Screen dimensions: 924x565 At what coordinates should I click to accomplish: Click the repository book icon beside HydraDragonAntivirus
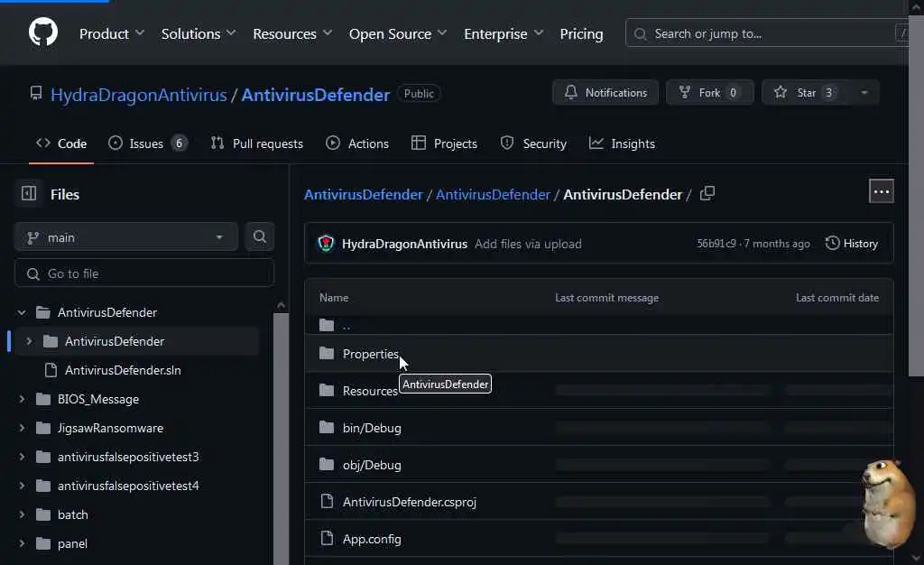[x=36, y=93]
